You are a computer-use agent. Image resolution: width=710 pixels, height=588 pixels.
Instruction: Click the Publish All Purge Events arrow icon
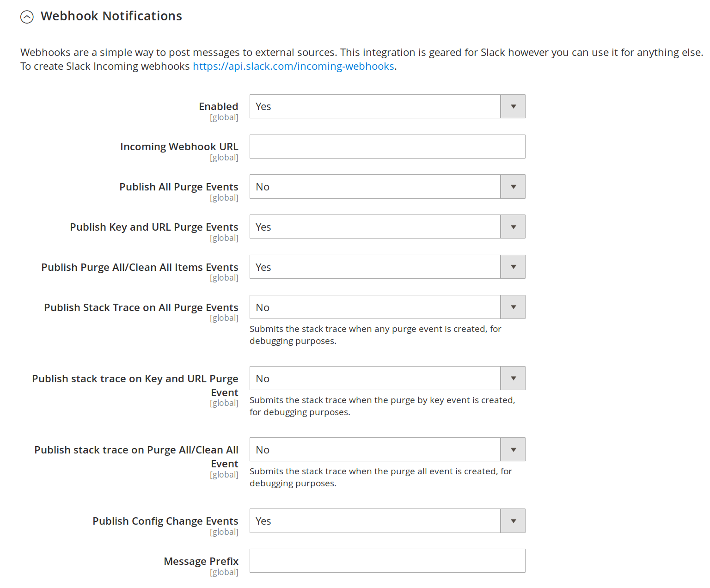(x=513, y=186)
